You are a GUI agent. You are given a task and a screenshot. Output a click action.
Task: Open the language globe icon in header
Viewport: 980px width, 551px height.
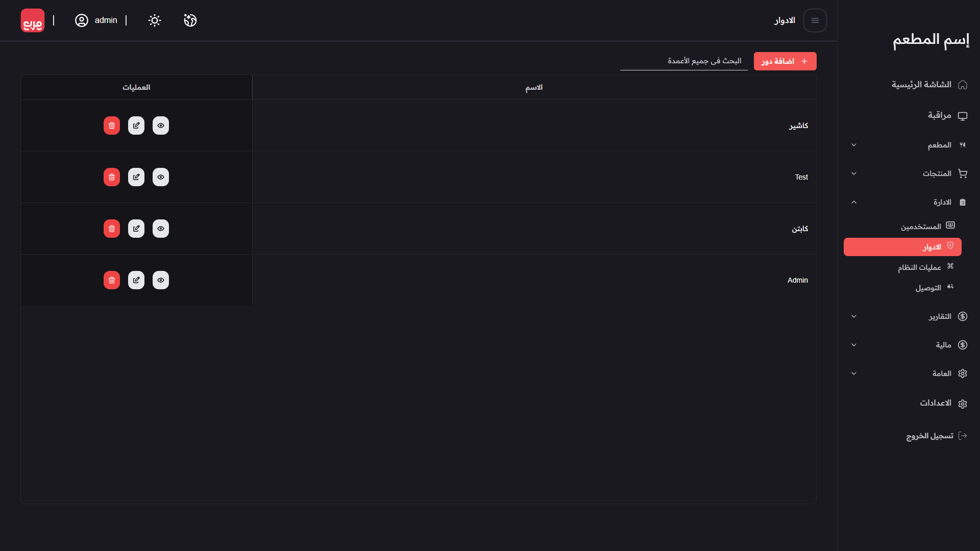coord(190,20)
